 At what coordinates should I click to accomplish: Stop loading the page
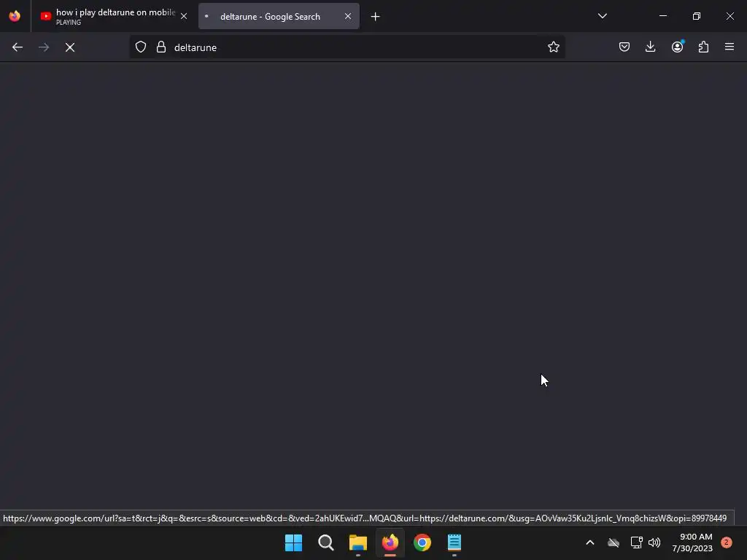(x=70, y=47)
